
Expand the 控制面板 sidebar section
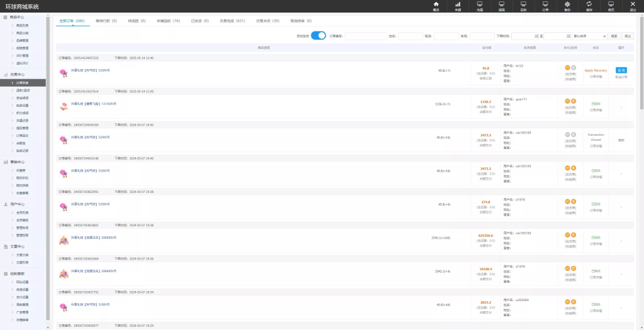click(18, 274)
